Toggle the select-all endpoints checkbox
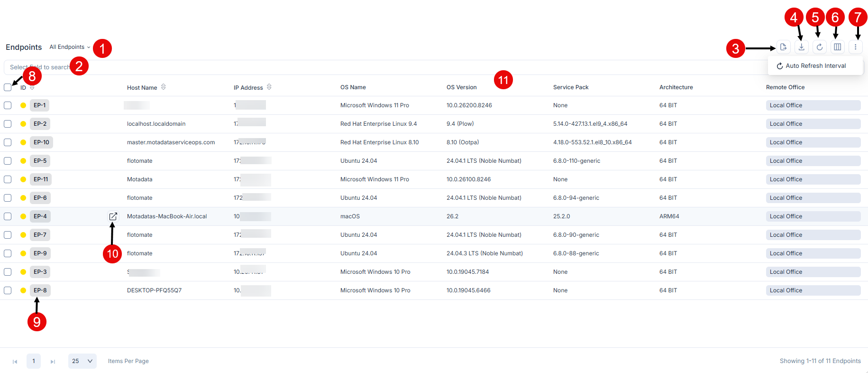Viewport: 868px width, 373px height. (x=8, y=87)
